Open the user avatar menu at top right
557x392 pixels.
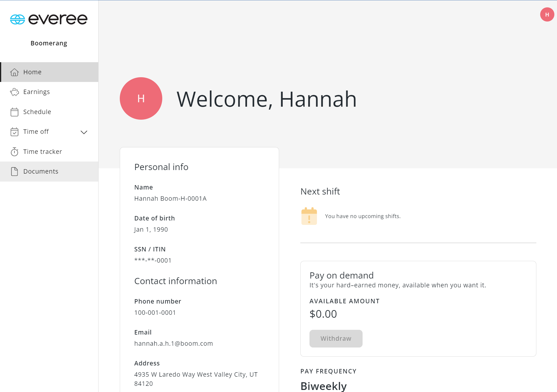tap(547, 14)
